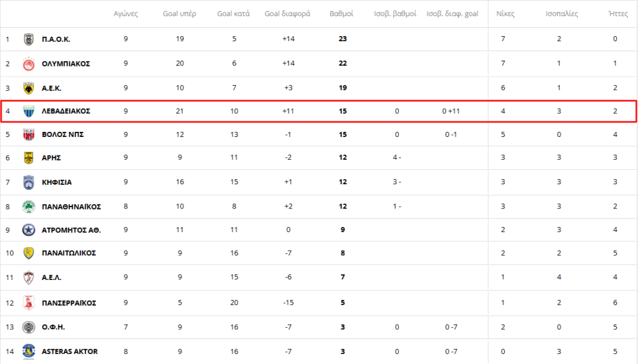Click the Asteras Aktor star crest
Image resolution: width=638 pixels, height=364 pixels.
(28, 352)
